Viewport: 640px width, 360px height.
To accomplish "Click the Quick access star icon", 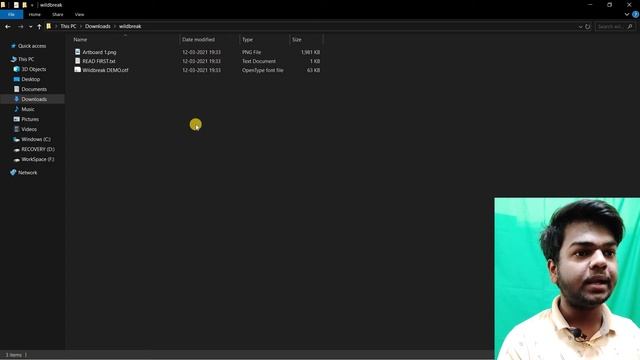I will coord(13,46).
